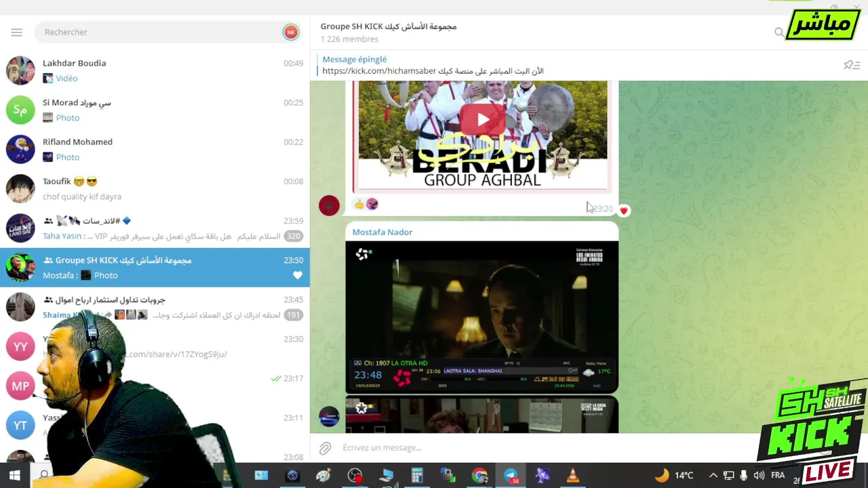Click the red heart reaction beside the message
The height and width of the screenshot is (488, 868).
pos(623,211)
